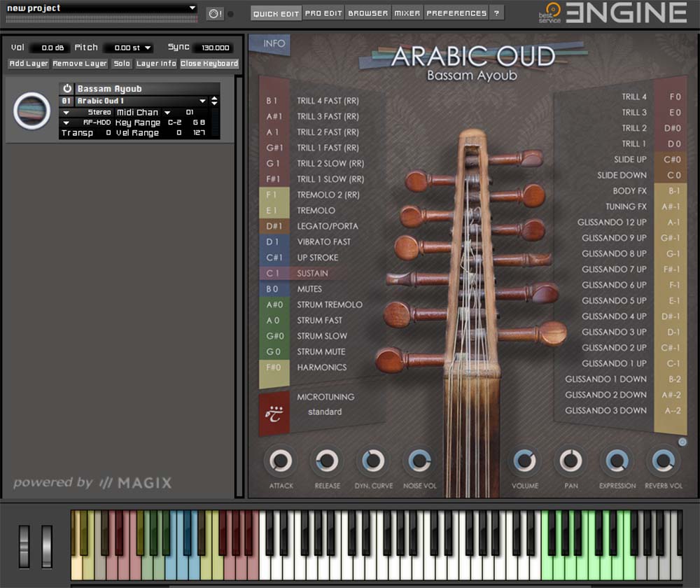
Task: Toggle the power button on the Bassam Ayoub layer
Action: (68, 88)
